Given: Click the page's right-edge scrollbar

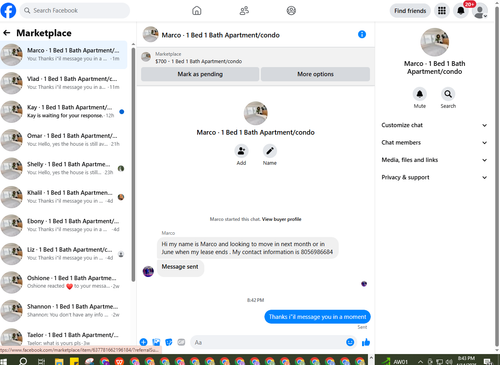Looking at the screenshot, I should point(497,177).
